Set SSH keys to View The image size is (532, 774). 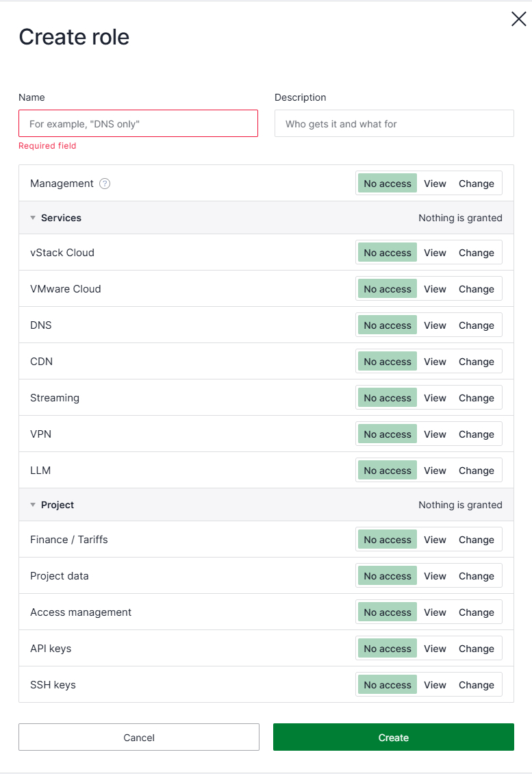coord(435,685)
